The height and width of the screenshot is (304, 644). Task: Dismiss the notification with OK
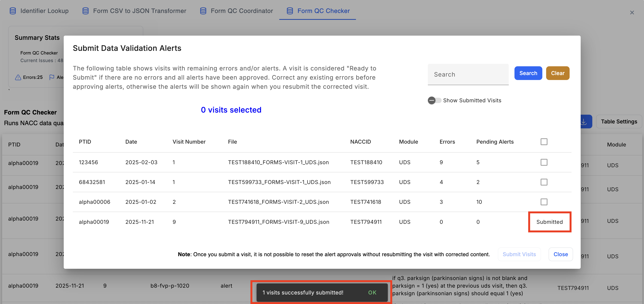pos(372,293)
